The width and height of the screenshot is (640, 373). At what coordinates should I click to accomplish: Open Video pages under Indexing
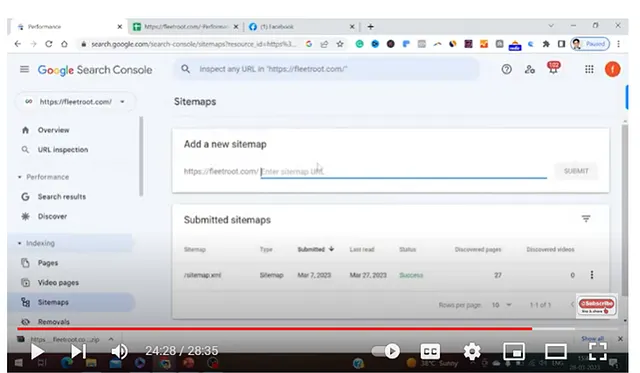coord(58,282)
